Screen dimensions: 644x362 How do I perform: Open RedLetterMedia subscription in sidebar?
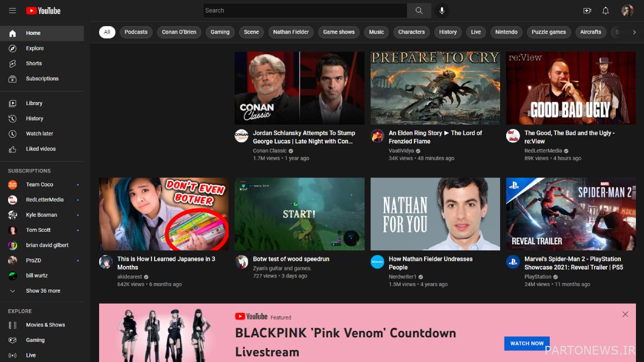point(42,200)
